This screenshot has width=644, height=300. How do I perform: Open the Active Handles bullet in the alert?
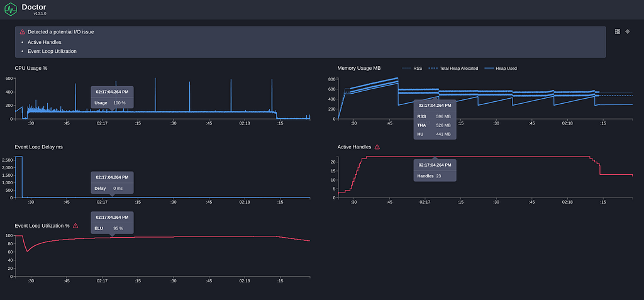pyautogui.click(x=45, y=42)
